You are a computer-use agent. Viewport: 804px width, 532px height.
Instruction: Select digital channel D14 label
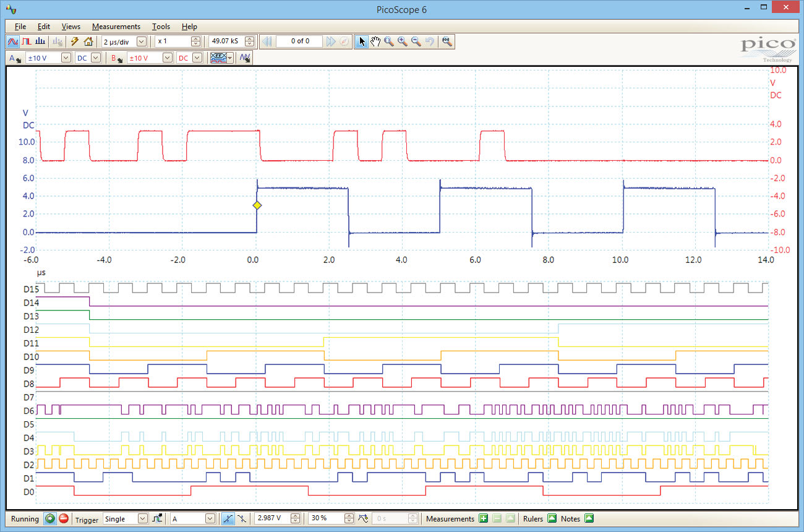tap(31, 302)
